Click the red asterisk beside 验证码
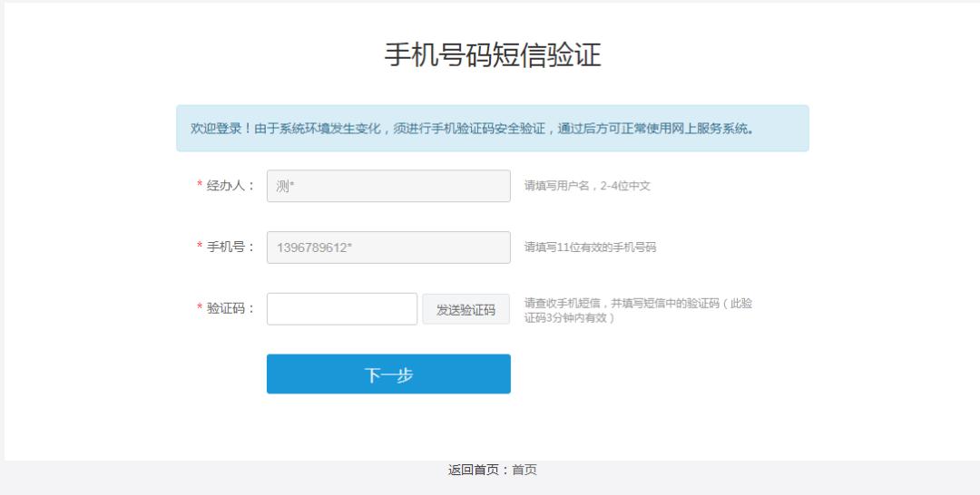 (x=200, y=308)
